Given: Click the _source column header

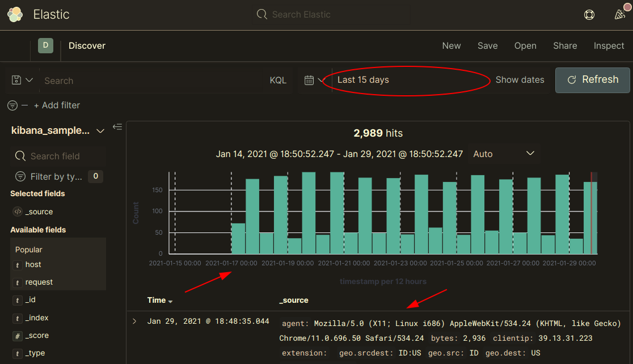Looking at the screenshot, I should (294, 300).
